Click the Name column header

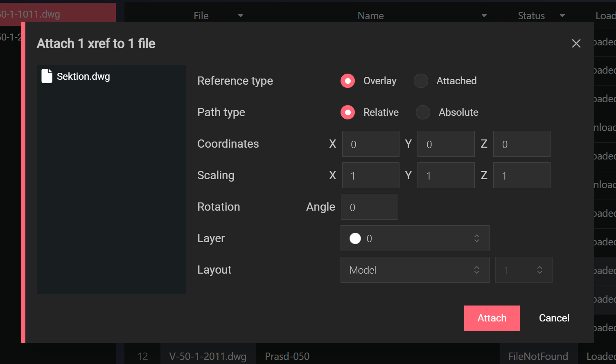(x=370, y=16)
